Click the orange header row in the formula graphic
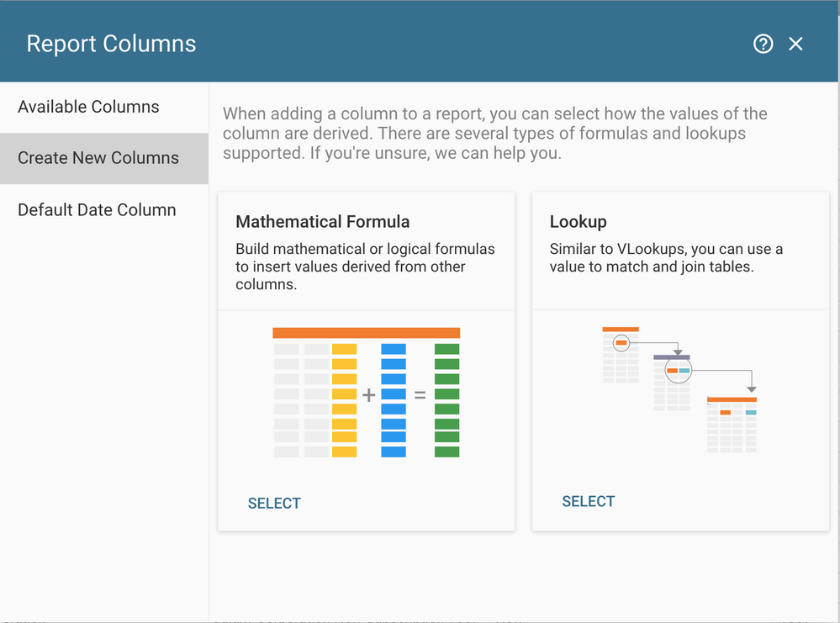The width and height of the screenshot is (840, 623). pyautogui.click(x=366, y=332)
